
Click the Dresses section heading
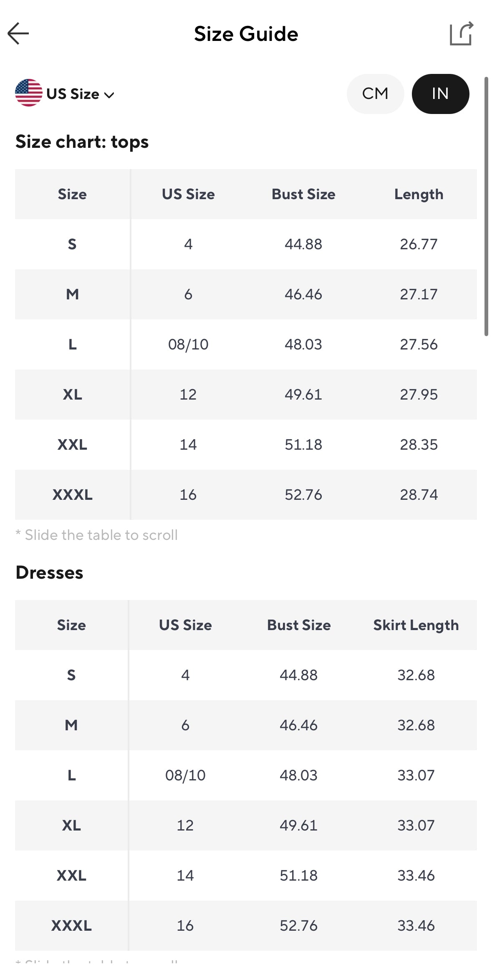[x=49, y=572]
